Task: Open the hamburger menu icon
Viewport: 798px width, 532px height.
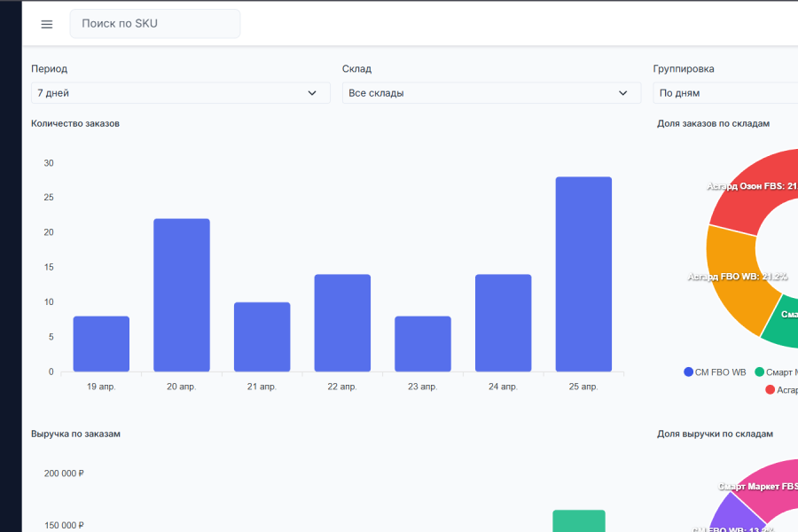Action: [47, 24]
